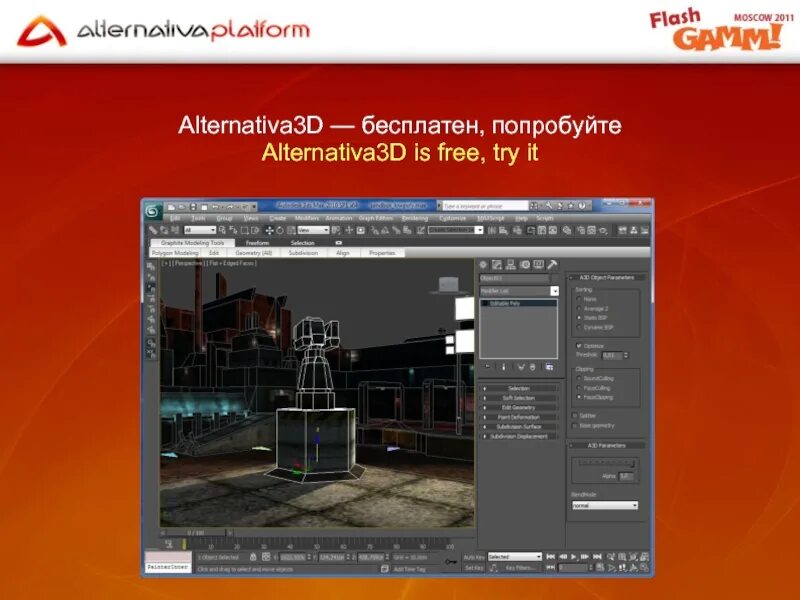Open the Create command panel tab

(x=483, y=265)
